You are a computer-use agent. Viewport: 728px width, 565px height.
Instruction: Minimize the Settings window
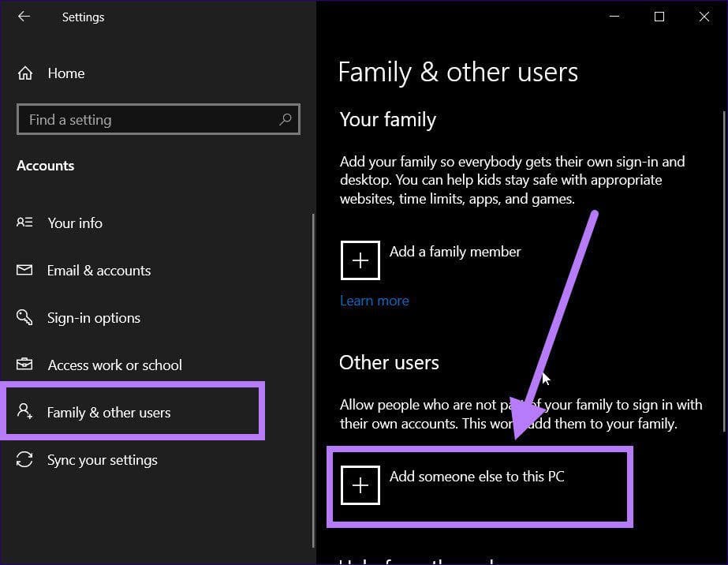(614, 17)
